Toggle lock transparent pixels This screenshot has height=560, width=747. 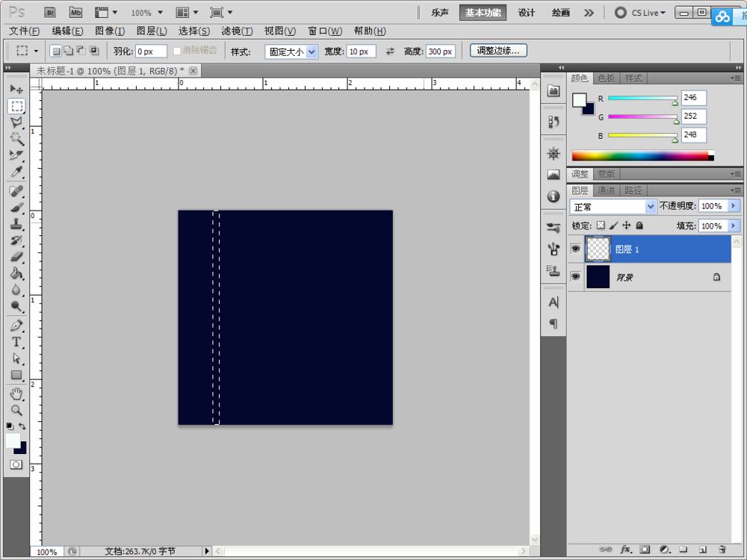click(601, 225)
